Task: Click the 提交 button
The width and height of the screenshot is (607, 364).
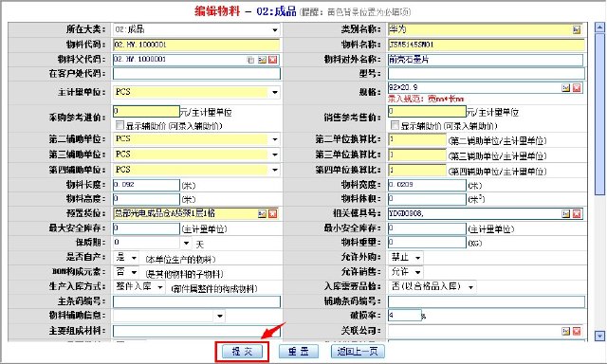Action: [243, 352]
